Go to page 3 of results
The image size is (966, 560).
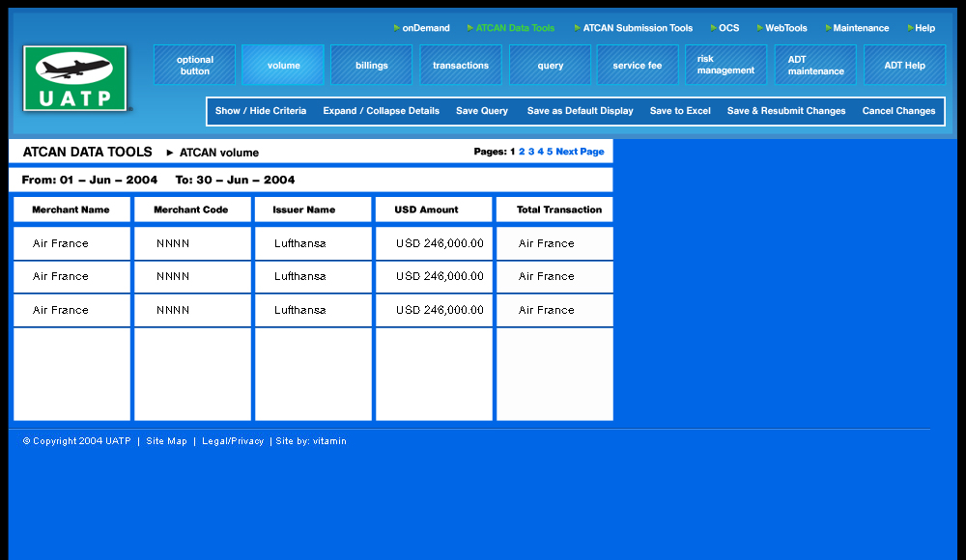pyautogui.click(x=531, y=152)
